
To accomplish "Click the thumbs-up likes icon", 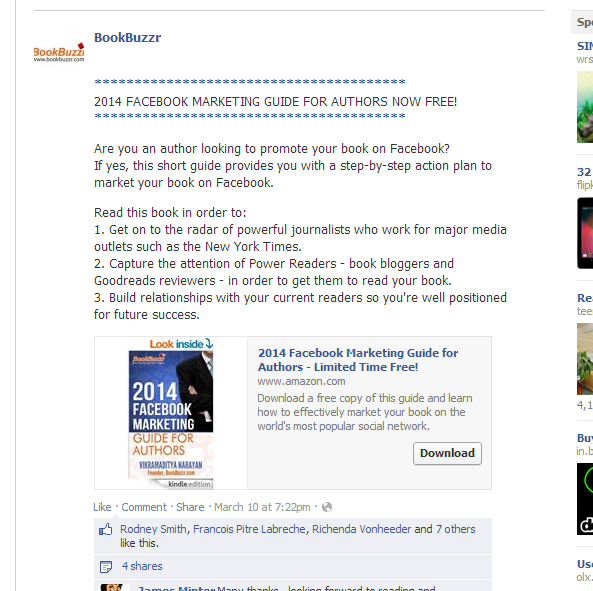I will click(x=106, y=529).
